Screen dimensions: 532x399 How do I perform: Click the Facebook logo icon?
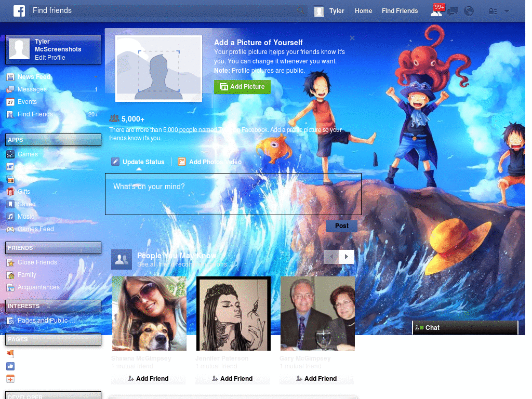[19, 11]
